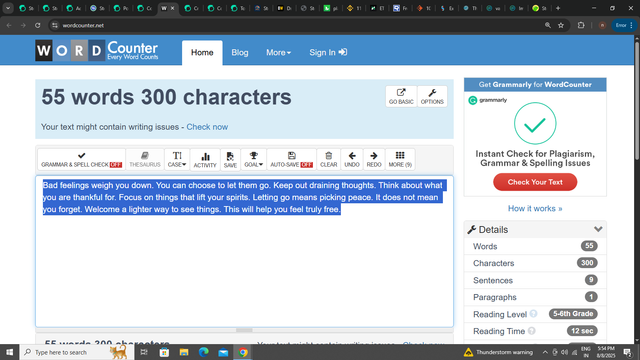
Task: Click the Chrome taskbar icon
Action: click(243, 352)
